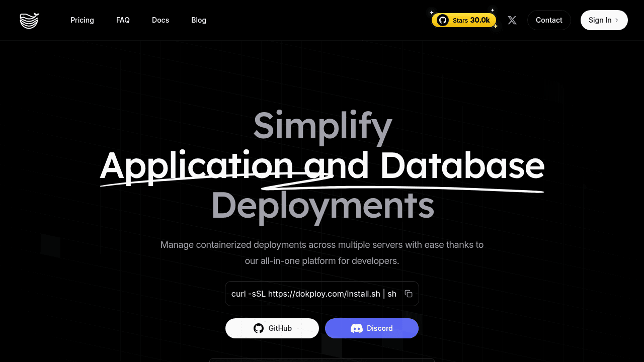Click the GitHub button below the install command
644x362 pixels.
pos(272,328)
